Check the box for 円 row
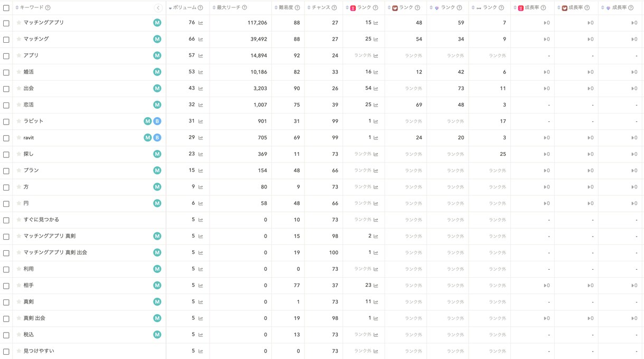Image resolution: width=644 pixels, height=359 pixels. 6,204
